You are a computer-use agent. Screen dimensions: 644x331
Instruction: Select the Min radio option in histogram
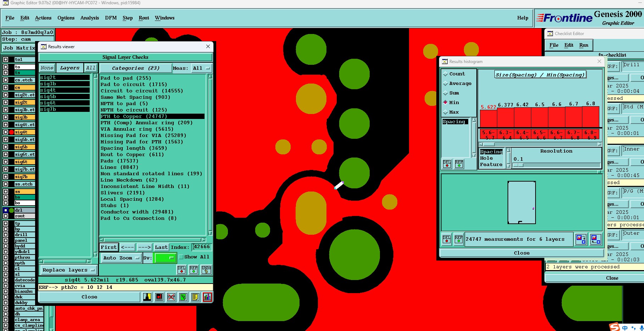pyautogui.click(x=446, y=102)
